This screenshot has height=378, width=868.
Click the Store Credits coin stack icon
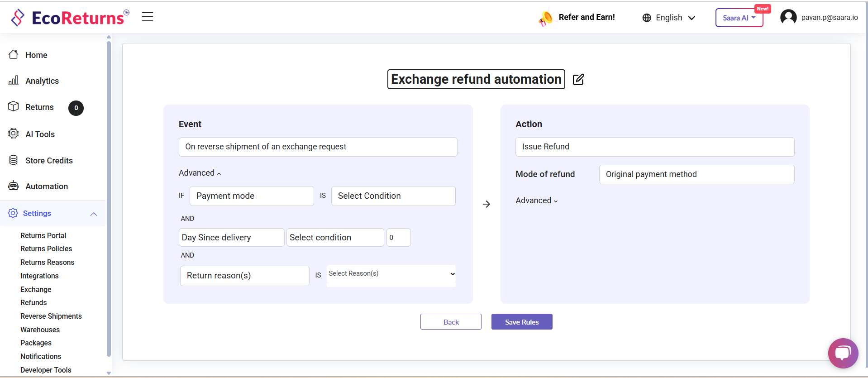point(14,160)
